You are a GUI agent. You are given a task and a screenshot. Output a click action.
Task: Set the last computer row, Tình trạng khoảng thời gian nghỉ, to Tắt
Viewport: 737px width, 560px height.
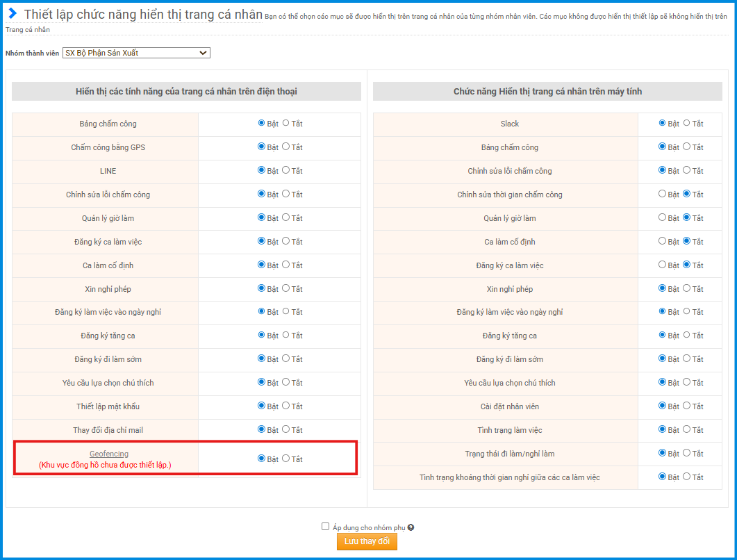(686, 477)
